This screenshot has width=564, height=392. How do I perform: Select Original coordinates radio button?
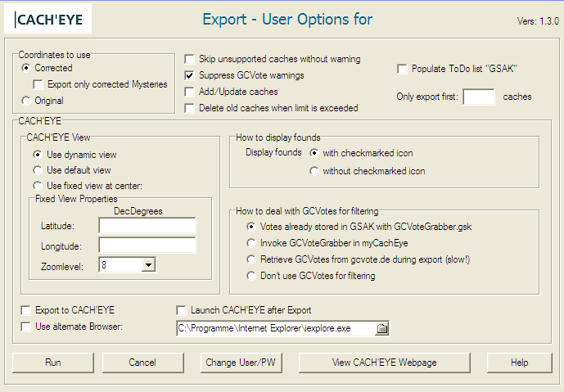25,101
